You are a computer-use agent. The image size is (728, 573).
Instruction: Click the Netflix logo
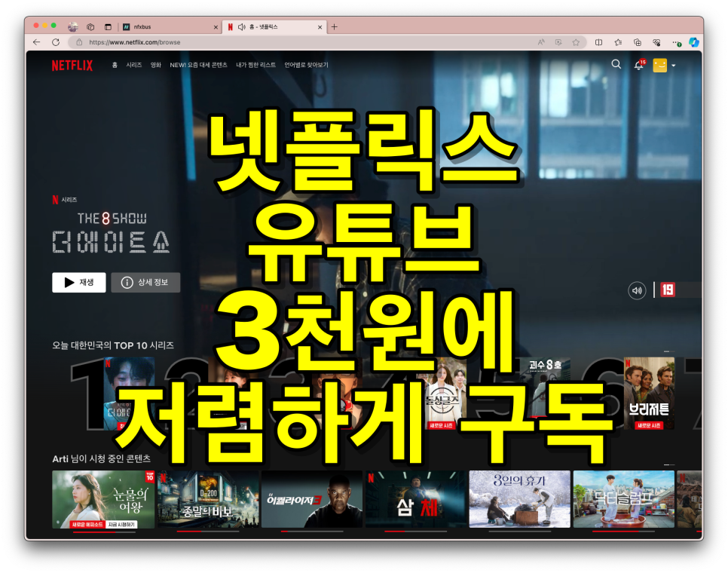[x=72, y=66]
